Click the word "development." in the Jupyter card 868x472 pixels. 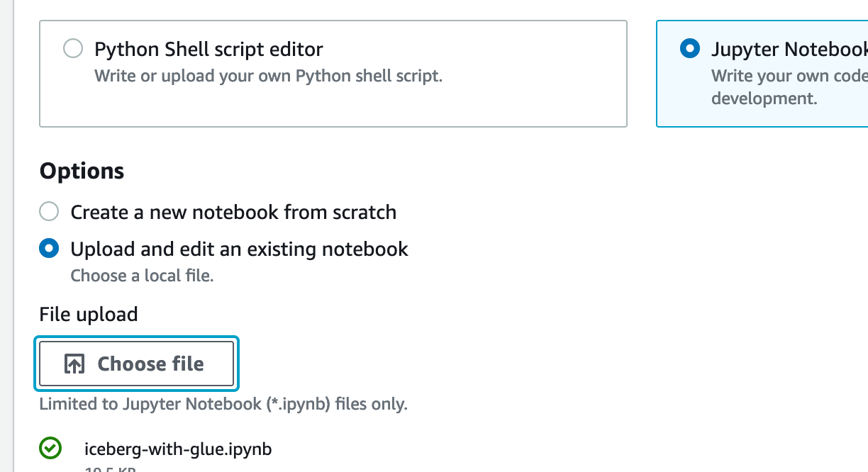pos(764,98)
